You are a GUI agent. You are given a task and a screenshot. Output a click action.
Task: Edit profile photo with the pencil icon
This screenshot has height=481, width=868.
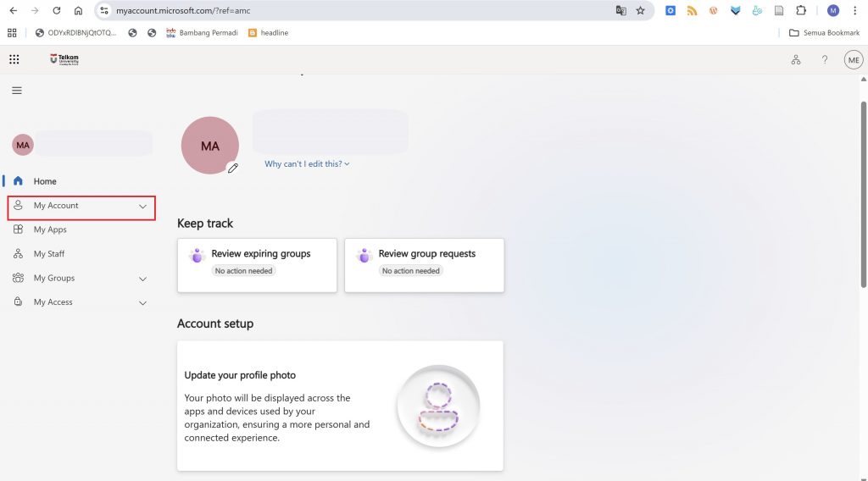pos(233,168)
